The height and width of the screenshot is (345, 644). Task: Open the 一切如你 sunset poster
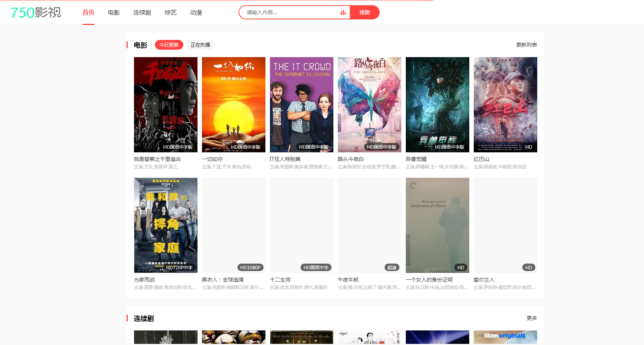coord(234,105)
